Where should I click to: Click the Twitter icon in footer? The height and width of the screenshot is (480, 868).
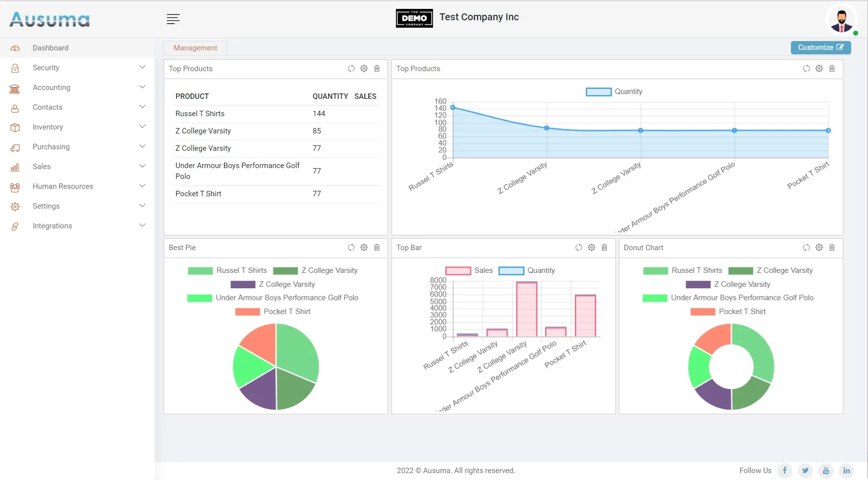pyautogui.click(x=805, y=471)
